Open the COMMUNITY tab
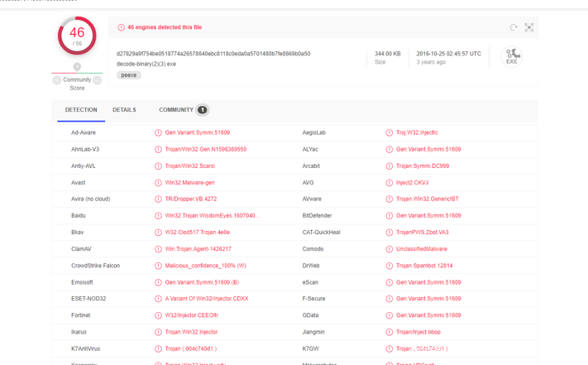Image resolution: width=588 pixels, height=365 pixels. [176, 110]
